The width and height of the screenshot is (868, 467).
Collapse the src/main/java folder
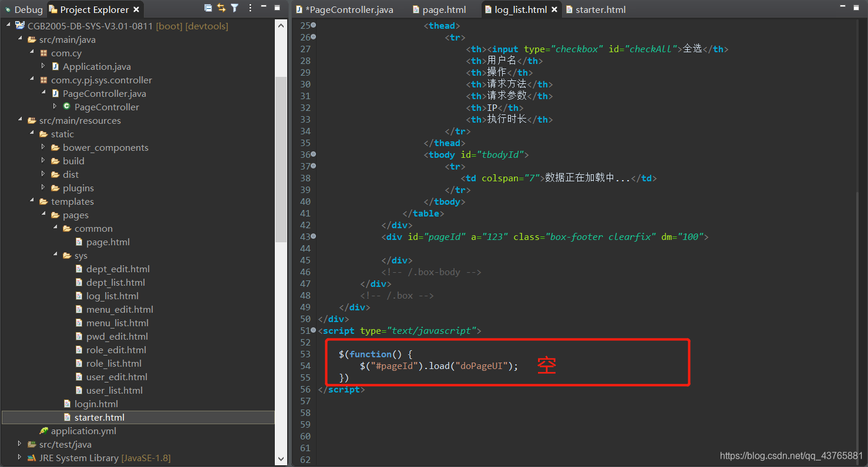[x=19, y=39]
